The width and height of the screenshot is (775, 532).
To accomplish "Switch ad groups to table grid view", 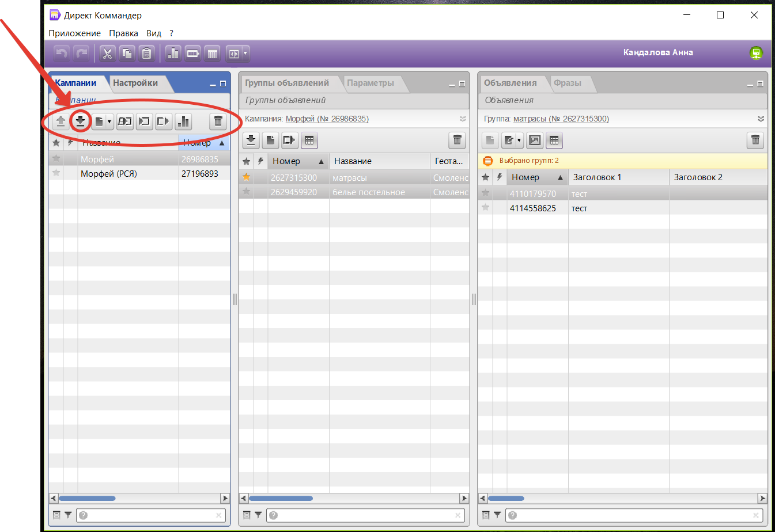I will (309, 140).
